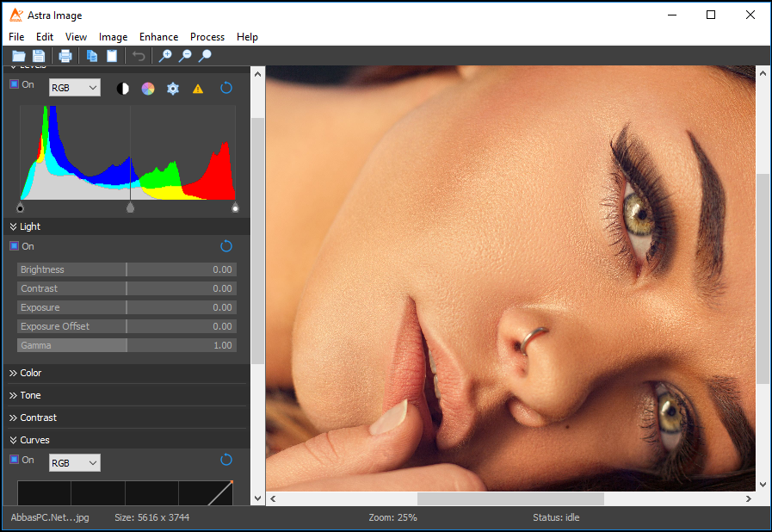Open the Levels RGB channel dropdown
The height and width of the screenshot is (532, 772).
pos(74,88)
